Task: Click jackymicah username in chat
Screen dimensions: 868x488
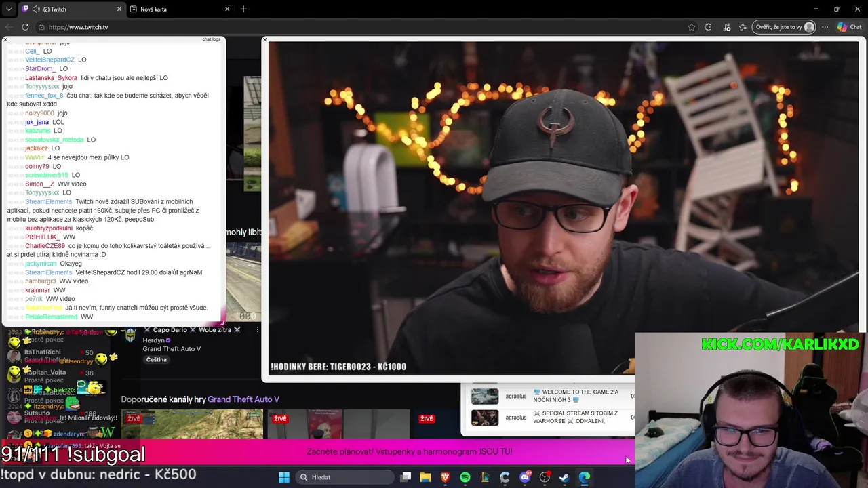Action: (x=41, y=264)
